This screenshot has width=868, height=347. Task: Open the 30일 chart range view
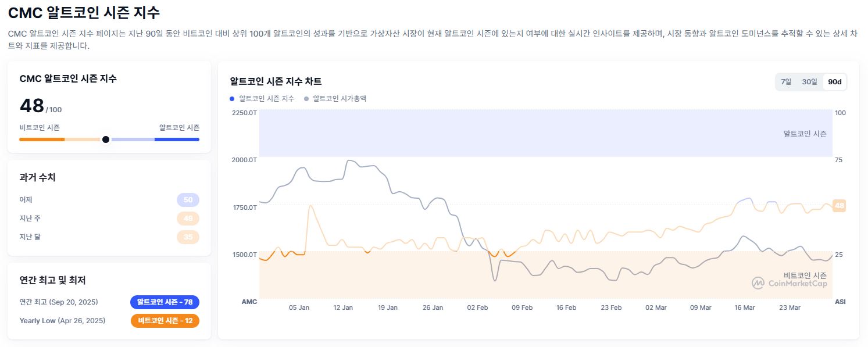pos(809,82)
